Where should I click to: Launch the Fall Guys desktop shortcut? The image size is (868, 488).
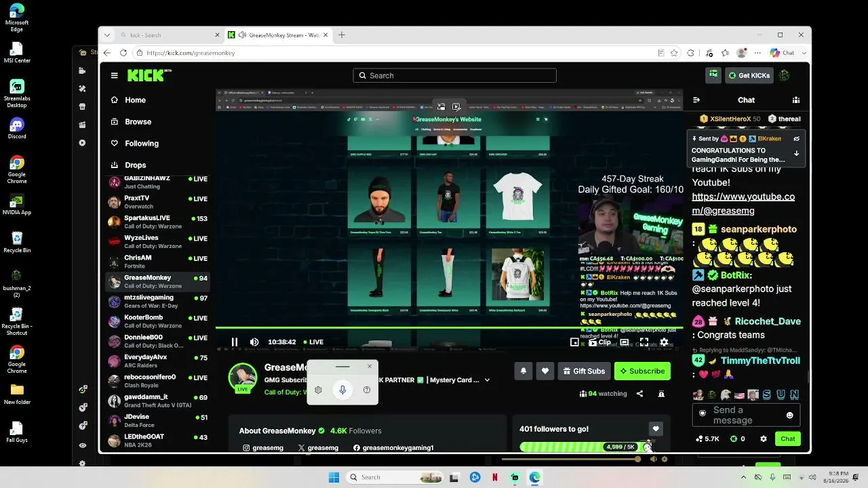pos(17,432)
